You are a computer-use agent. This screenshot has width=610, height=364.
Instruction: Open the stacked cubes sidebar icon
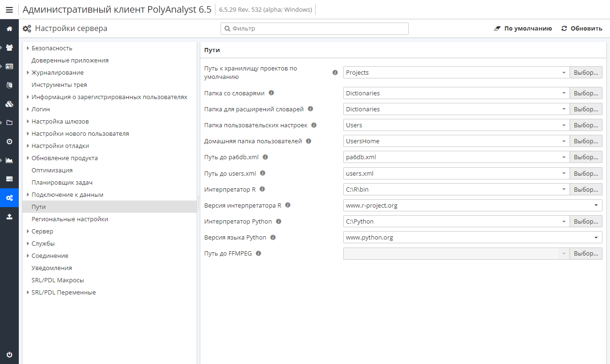9,104
